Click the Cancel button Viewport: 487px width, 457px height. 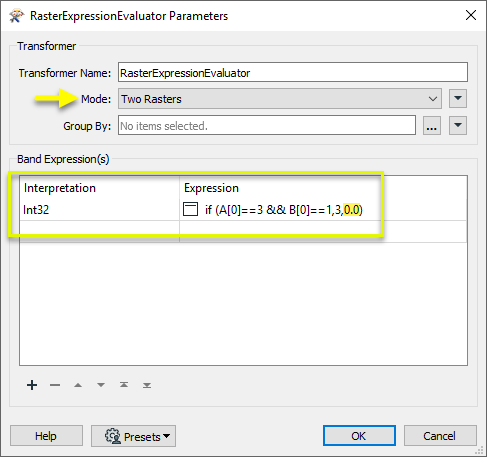[440, 435]
